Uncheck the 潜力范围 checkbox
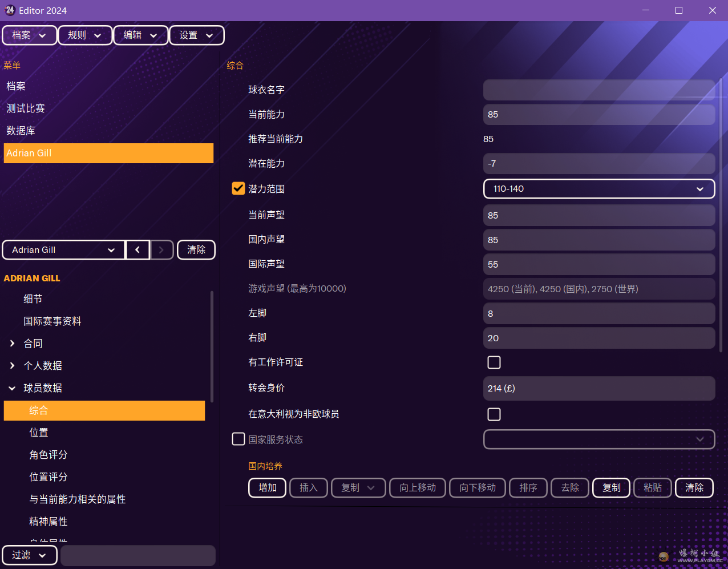The width and height of the screenshot is (728, 569). point(238,188)
